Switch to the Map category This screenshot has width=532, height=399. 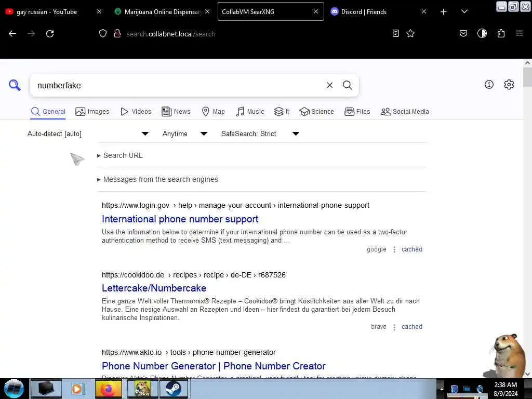pyautogui.click(x=213, y=112)
